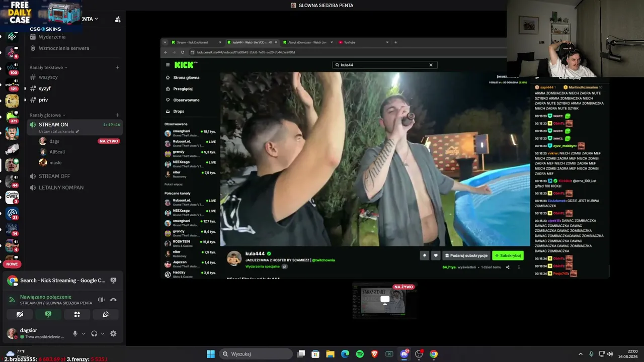Click the Kick logo
Screen dimensions: 644x362
tap(186, 65)
